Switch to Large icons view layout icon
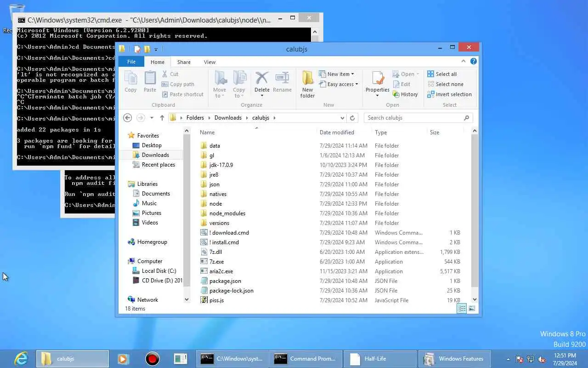The image size is (588, 368). click(x=472, y=309)
